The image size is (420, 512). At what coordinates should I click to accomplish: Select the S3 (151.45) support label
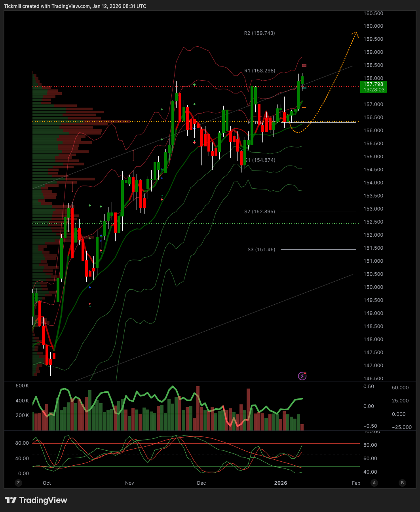(261, 250)
